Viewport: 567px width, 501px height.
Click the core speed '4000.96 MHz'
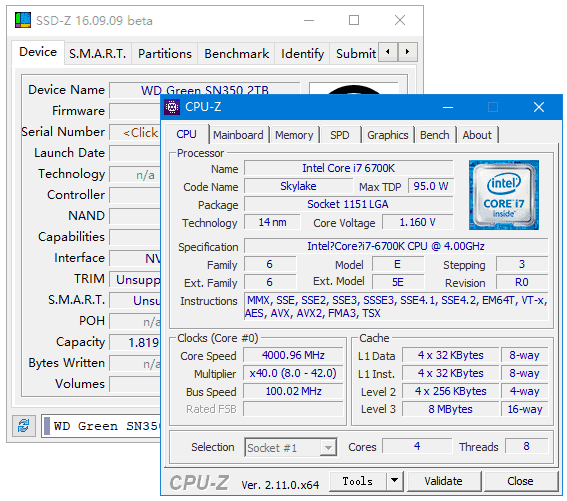point(293,355)
